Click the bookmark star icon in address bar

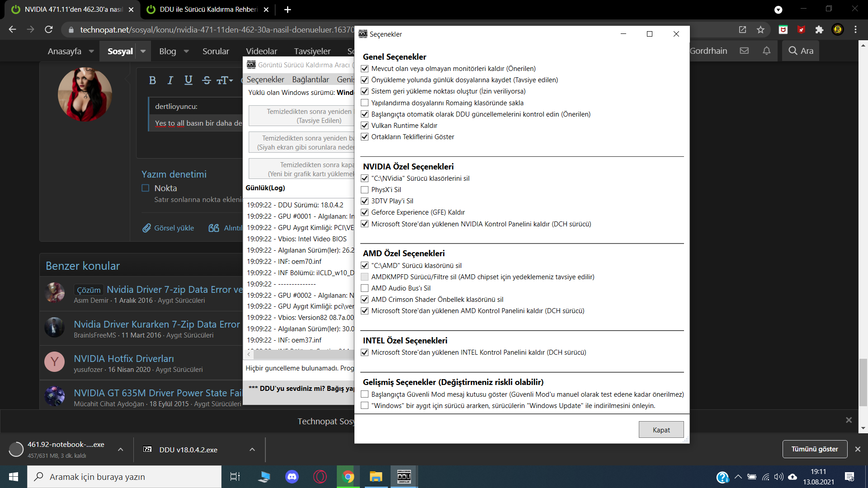coord(760,30)
